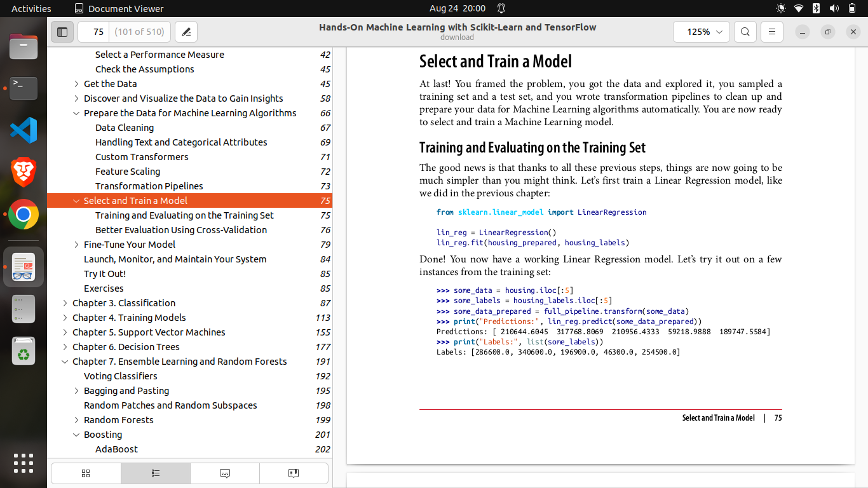
Task: Collapse Select and Train a Model
Action: click(76, 201)
